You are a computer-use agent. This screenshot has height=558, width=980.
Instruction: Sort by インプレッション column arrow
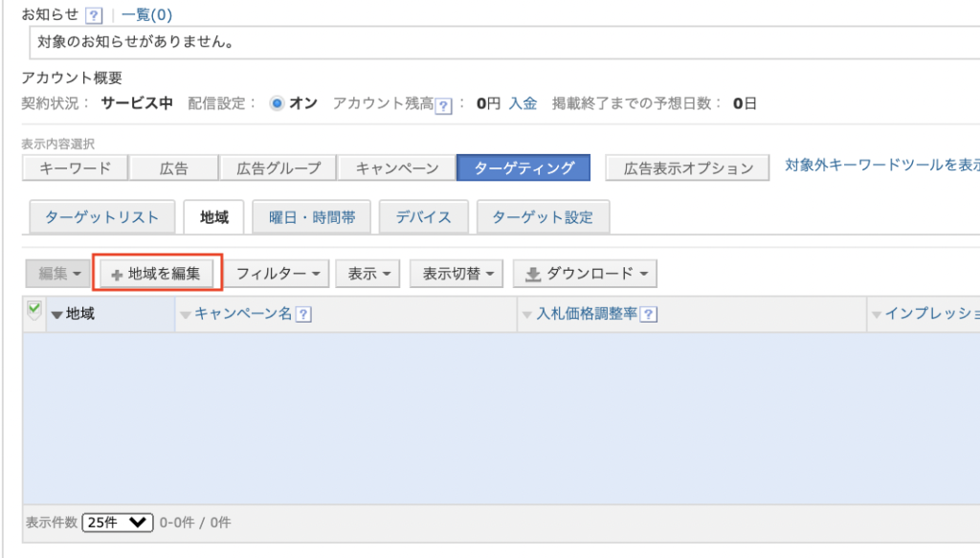[x=876, y=315]
